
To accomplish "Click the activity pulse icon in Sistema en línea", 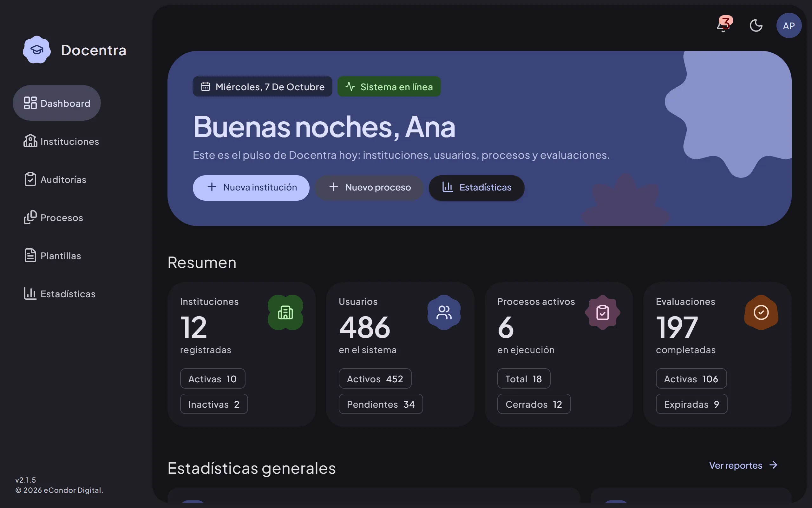I will pos(350,87).
